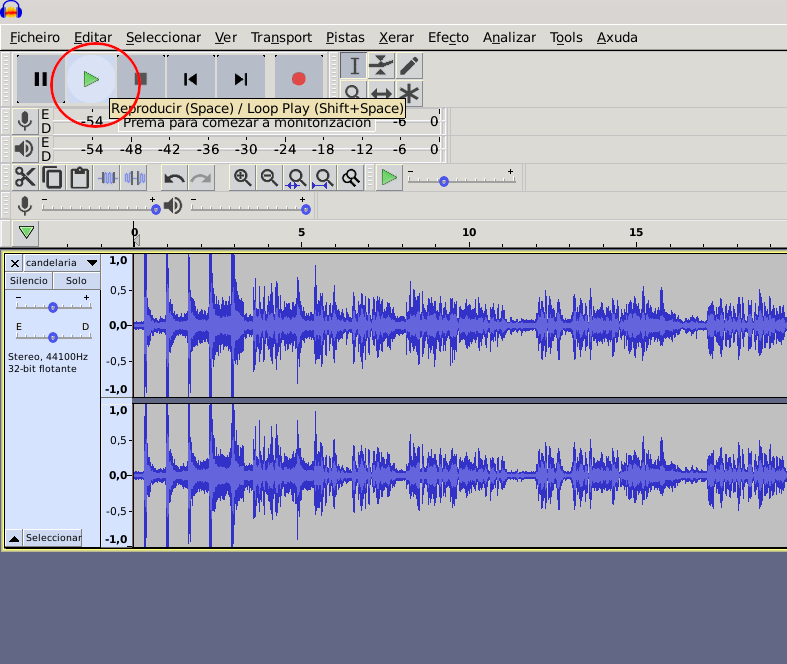Open the Xerar menu
The width and height of the screenshot is (787, 664).
(396, 38)
